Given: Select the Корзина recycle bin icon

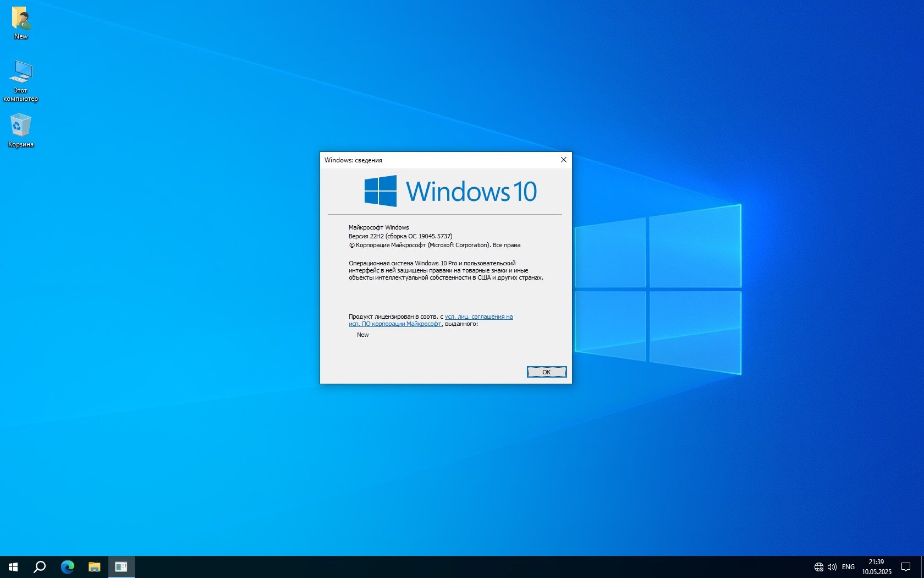Looking at the screenshot, I should click(21, 130).
